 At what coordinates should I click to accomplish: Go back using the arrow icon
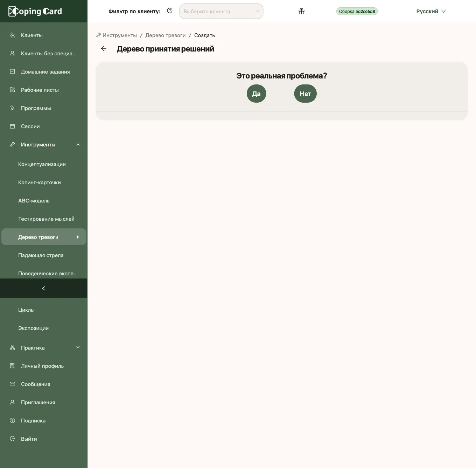[104, 48]
